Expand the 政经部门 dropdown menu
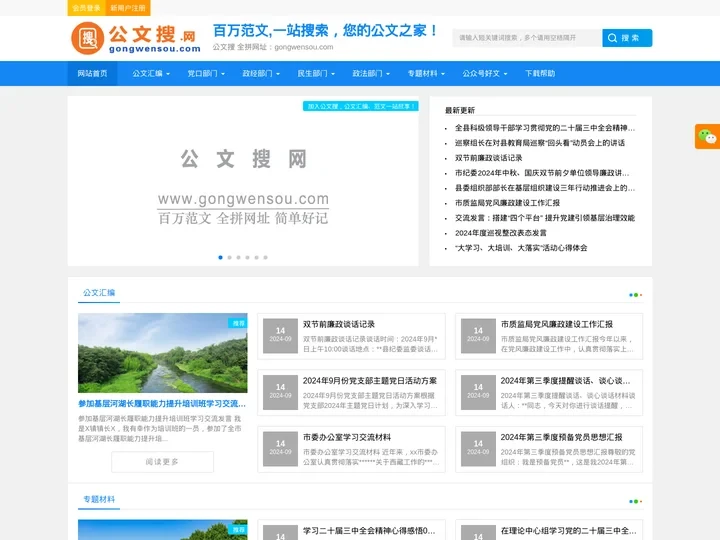Viewport: 720px width, 540px height. pos(261,73)
